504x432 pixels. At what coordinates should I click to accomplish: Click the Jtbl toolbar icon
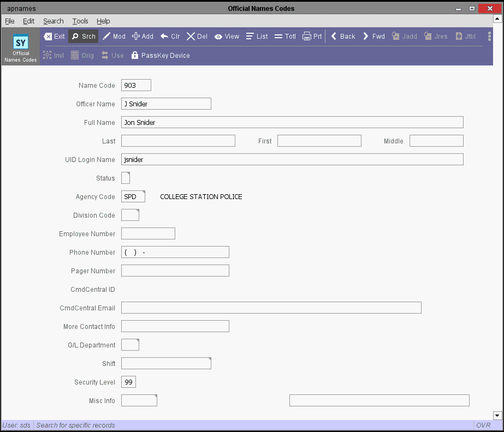pos(465,37)
